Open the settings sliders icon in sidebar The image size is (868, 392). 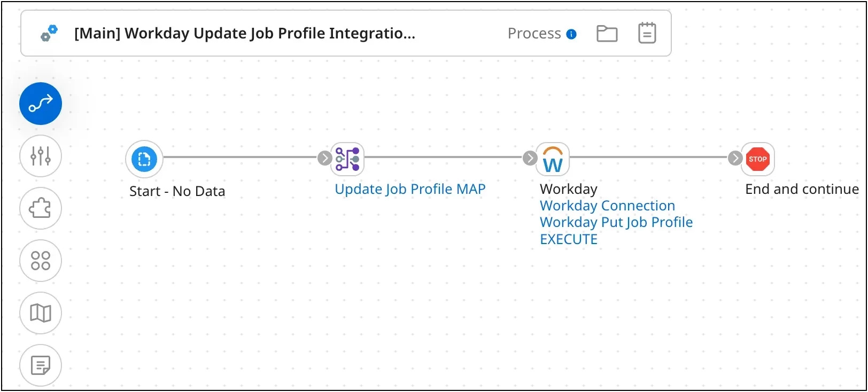(41, 156)
